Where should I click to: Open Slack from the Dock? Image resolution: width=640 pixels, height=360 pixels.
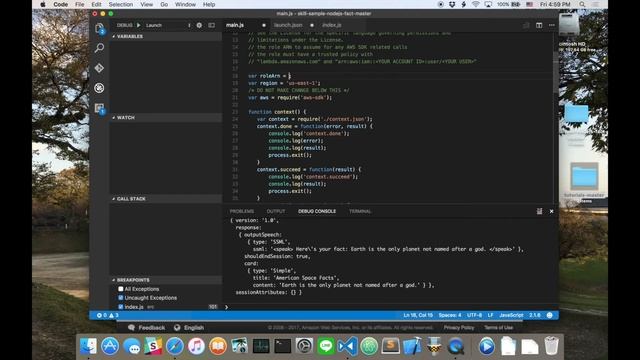[x=153, y=347]
